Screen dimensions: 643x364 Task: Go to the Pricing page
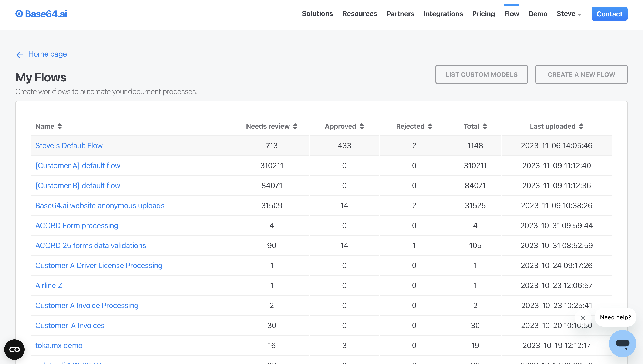(x=483, y=14)
